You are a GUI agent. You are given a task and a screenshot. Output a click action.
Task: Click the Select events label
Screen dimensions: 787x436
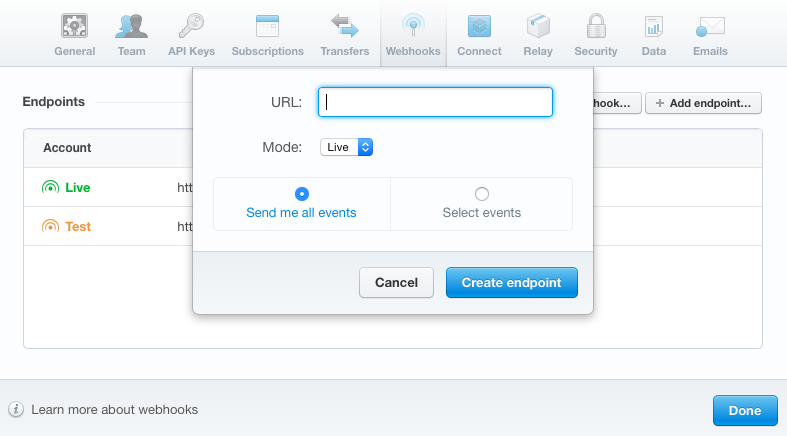(482, 213)
